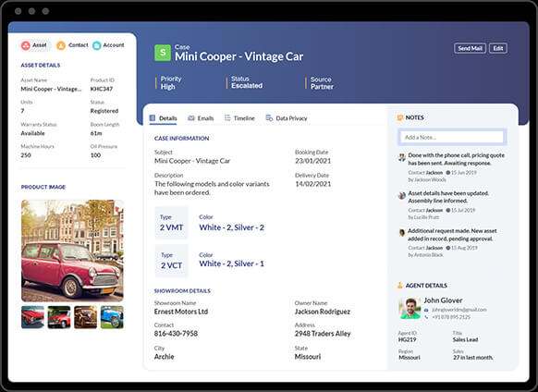The image size is (538, 392).
Task: Click contact number 816-430-7958
Action: pos(176,334)
